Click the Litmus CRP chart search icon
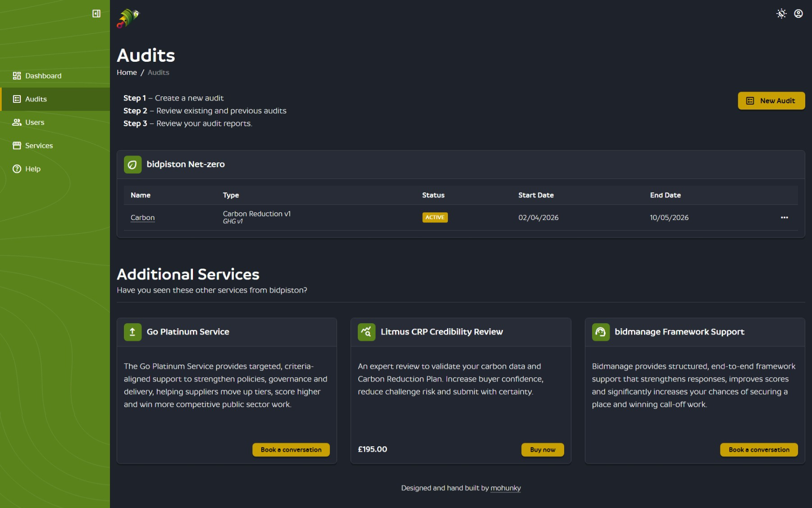Viewport: 812px width, 508px height. (x=366, y=332)
